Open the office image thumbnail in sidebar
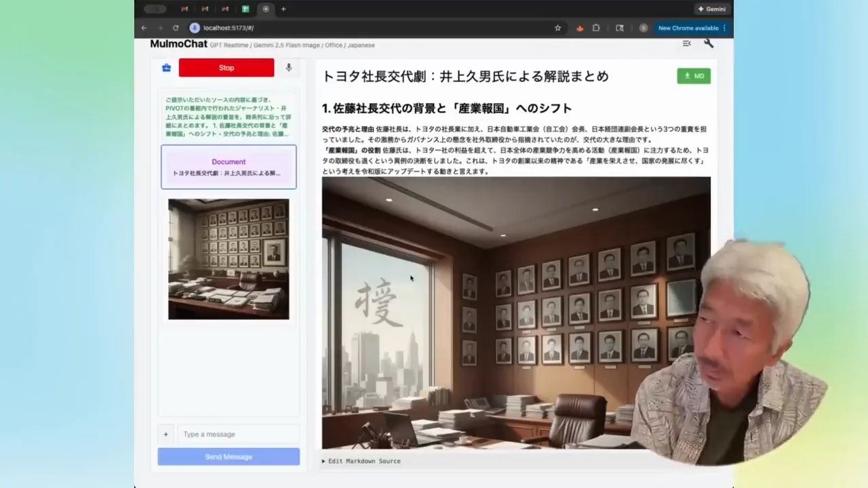The image size is (868, 488). pyautogui.click(x=229, y=259)
